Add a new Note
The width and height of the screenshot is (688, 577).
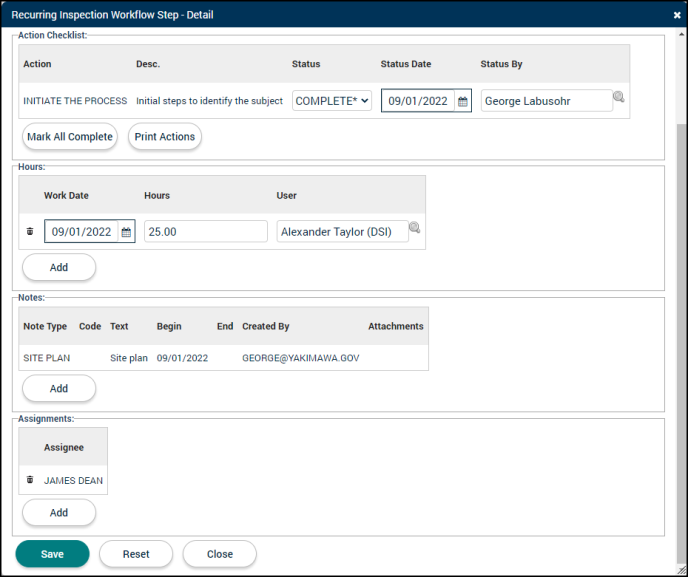coord(59,388)
